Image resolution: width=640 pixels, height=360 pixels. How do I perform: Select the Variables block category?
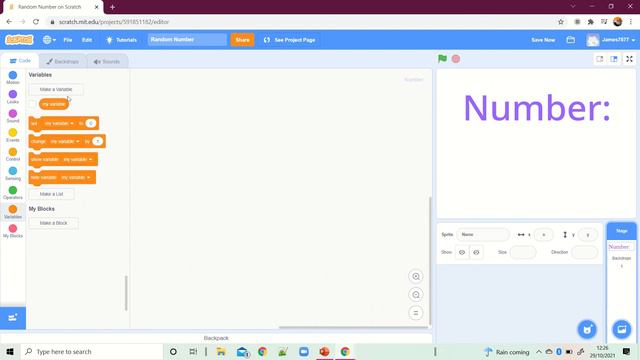[x=13, y=212]
